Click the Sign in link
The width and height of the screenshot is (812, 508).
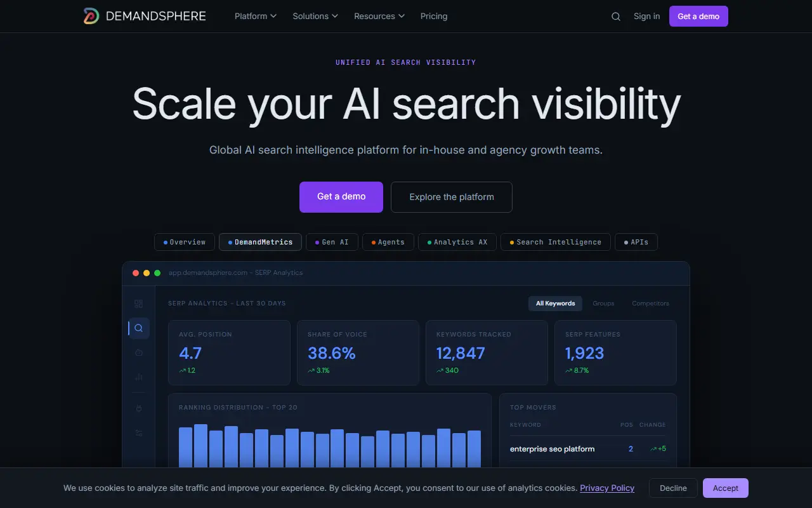(x=646, y=17)
